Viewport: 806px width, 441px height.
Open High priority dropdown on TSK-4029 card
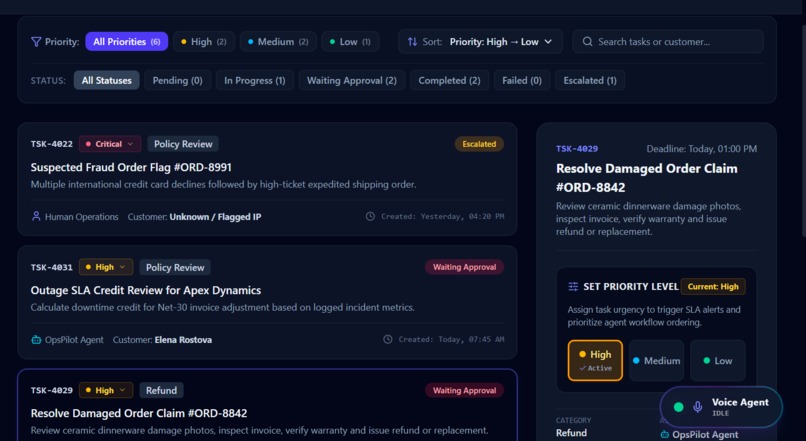(x=106, y=391)
